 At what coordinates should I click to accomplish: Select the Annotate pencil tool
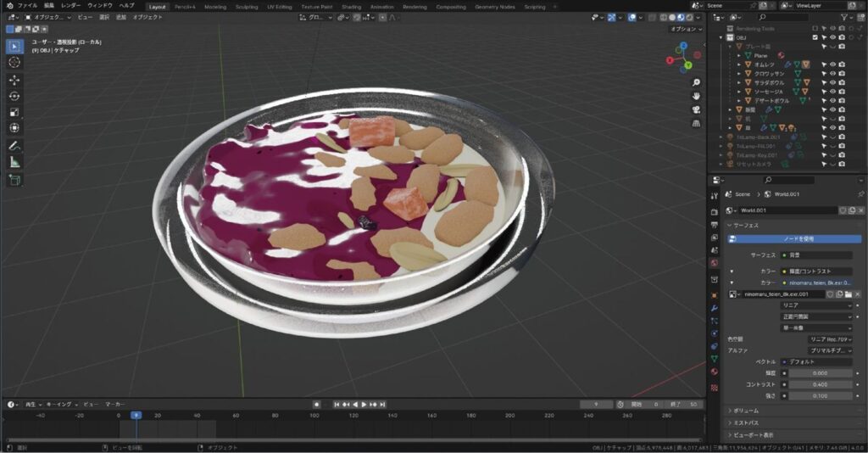14,146
